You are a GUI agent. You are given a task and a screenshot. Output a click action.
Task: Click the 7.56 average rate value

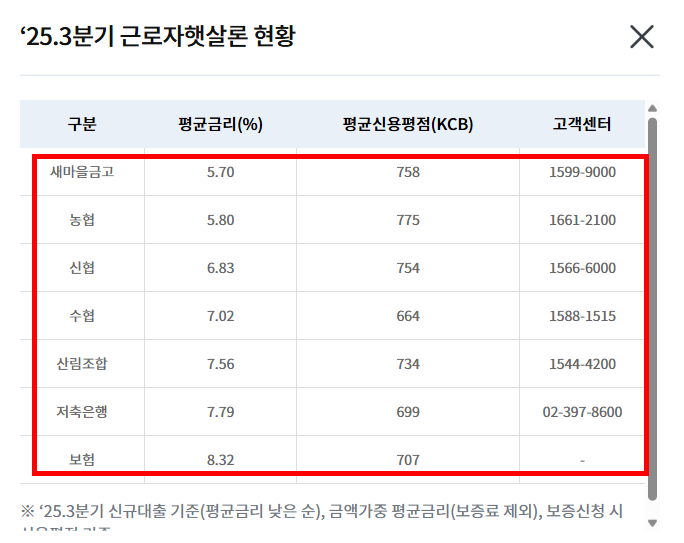pyautogui.click(x=220, y=364)
